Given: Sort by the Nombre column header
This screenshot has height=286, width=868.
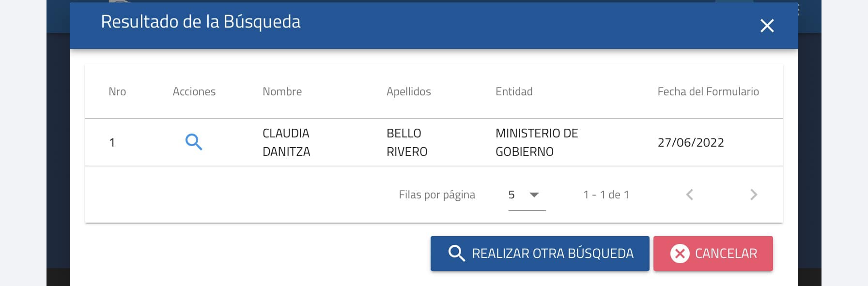Looking at the screenshot, I should (282, 91).
